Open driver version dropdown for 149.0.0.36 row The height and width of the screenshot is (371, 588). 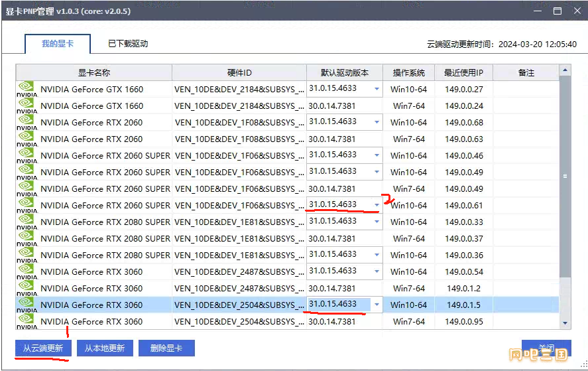coord(377,255)
